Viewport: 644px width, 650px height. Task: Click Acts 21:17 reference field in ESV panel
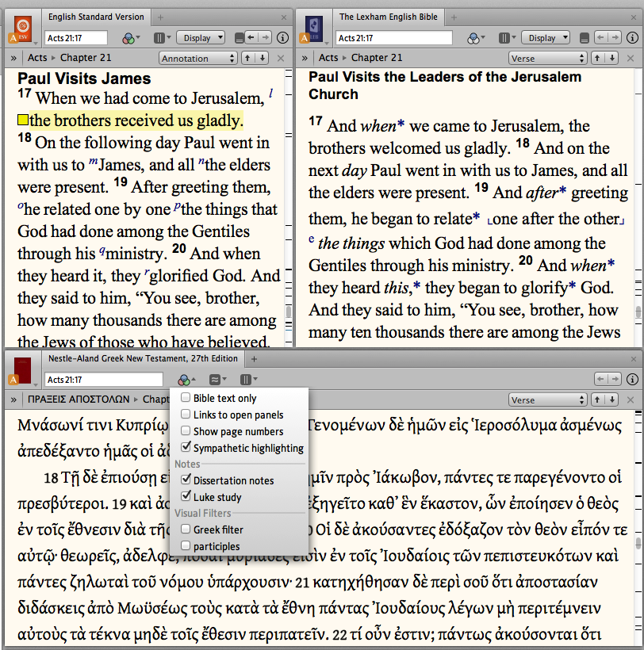[76, 38]
